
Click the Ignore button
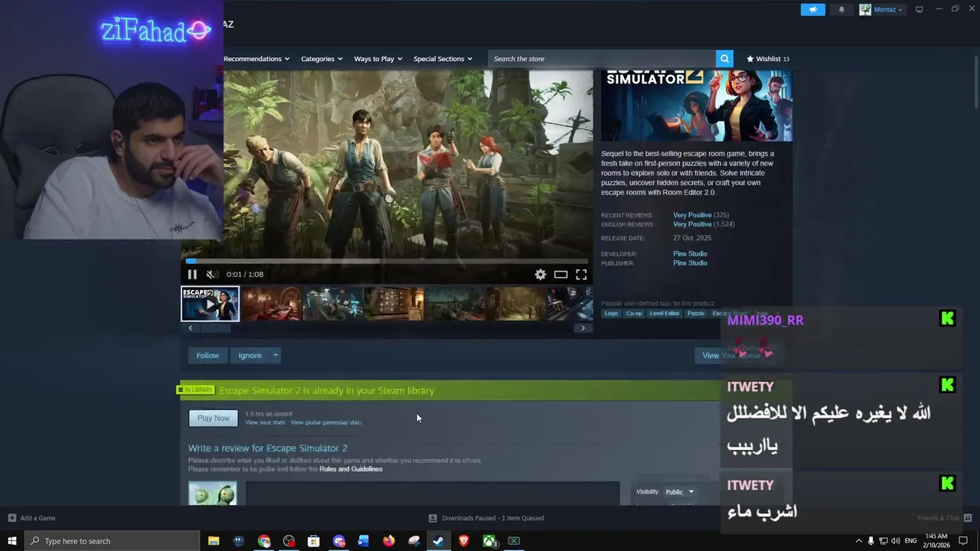(250, 355)
